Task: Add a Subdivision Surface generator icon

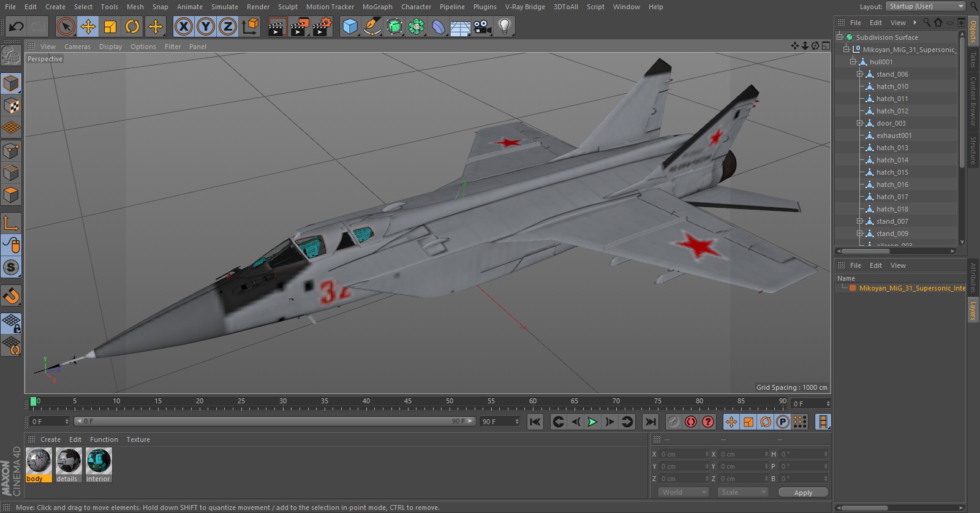Action: [394, 26]
